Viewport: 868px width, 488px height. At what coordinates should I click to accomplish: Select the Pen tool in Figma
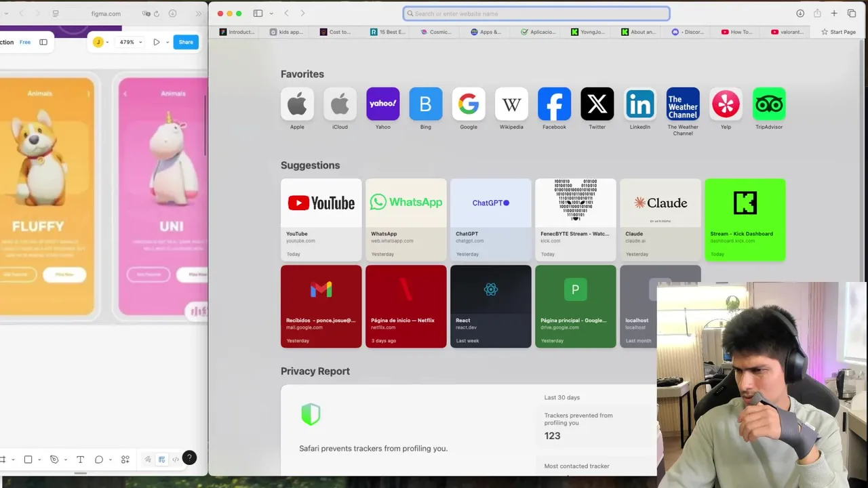click(54, 460)
